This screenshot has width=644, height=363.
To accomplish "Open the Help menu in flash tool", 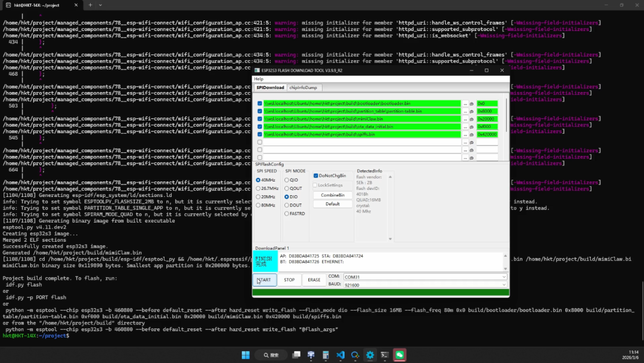I will coord(259,79).
